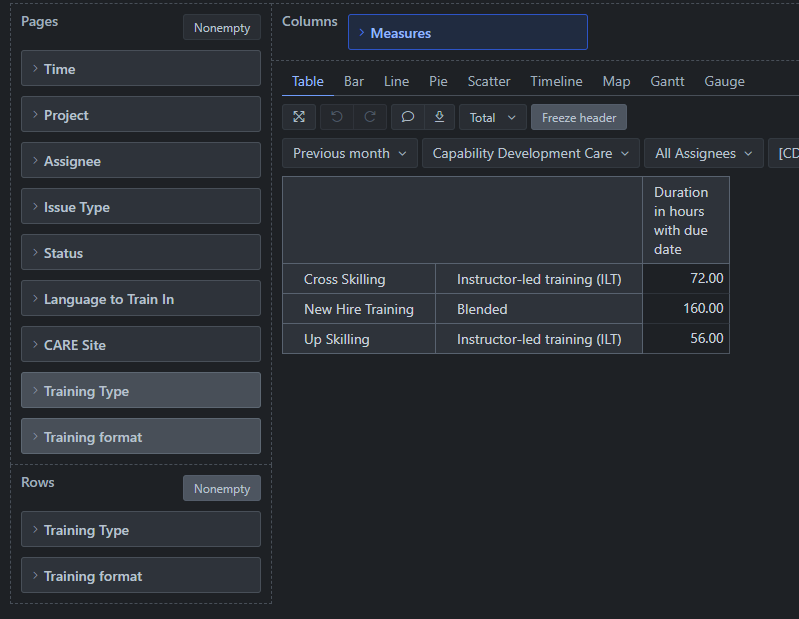Switch to the Gauge tab
The height and width of the screenshot is (619, 799).
pos(724,82)
